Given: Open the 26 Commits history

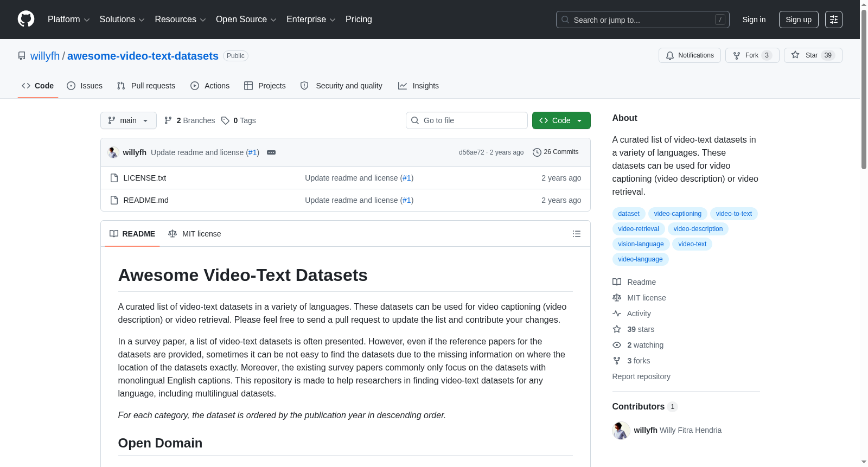Looking at the screenshot, I should 556,152.
